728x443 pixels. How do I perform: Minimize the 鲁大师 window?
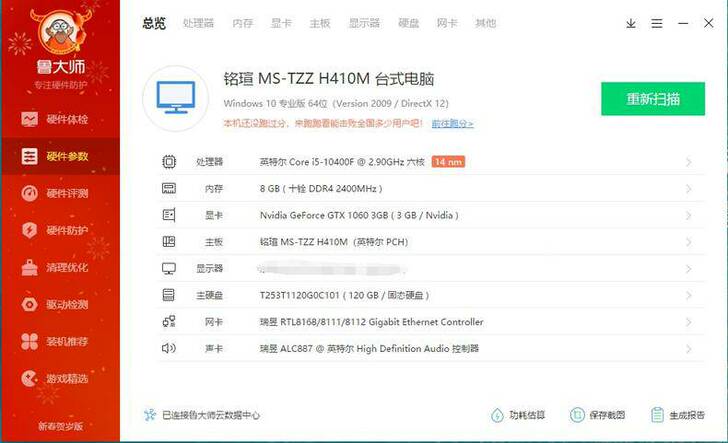point(683,23)
